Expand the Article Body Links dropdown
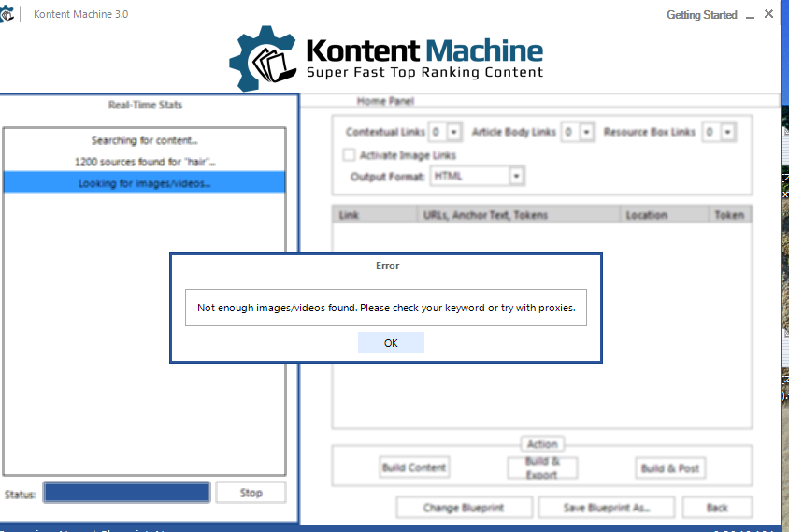This screenshot has height=532, width=789. [587, 132]
